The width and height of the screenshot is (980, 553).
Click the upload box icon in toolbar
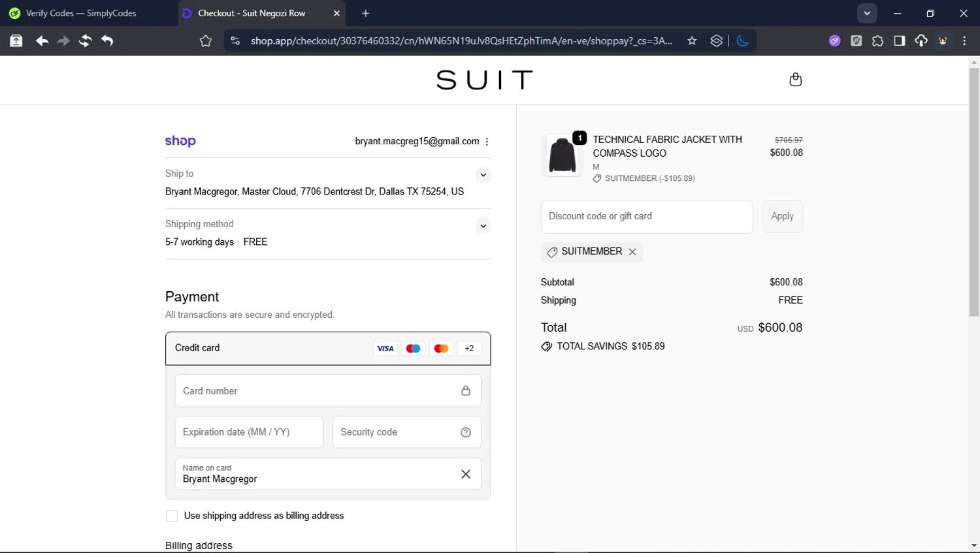tap(16, 41)
